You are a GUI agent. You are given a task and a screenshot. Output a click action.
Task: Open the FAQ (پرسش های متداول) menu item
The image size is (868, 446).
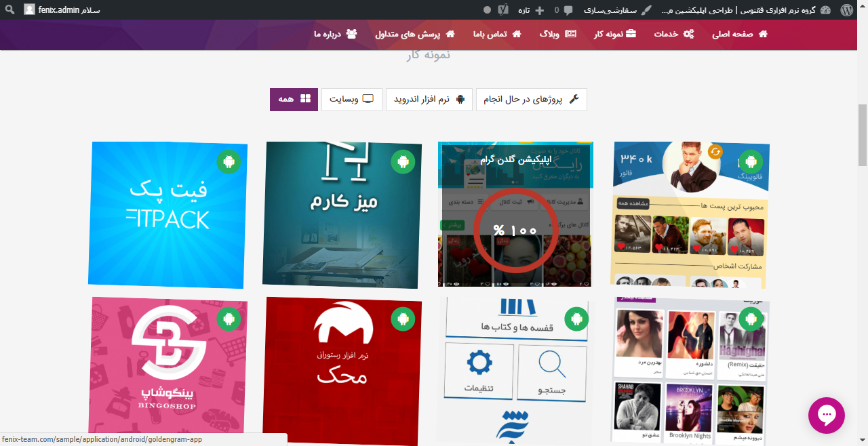[415, 34]
